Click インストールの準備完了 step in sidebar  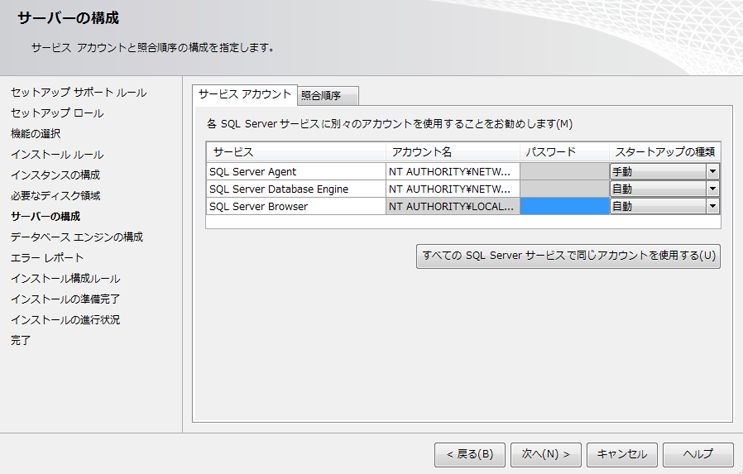65,299
